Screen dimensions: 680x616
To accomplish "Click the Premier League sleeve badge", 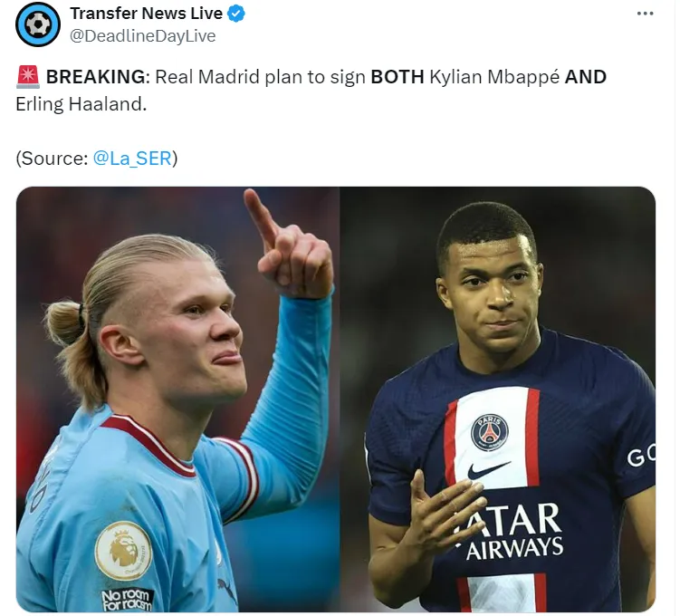I will click(124, 551).
